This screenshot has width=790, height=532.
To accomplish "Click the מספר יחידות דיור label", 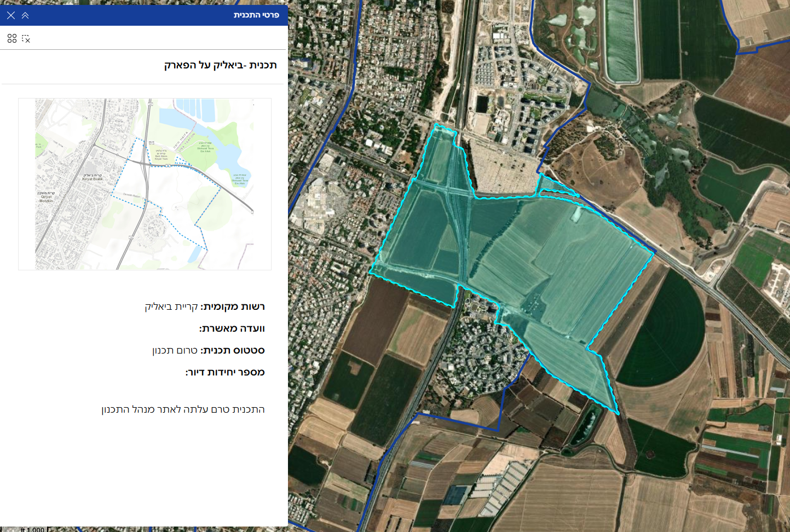I will tap(225, 372).
